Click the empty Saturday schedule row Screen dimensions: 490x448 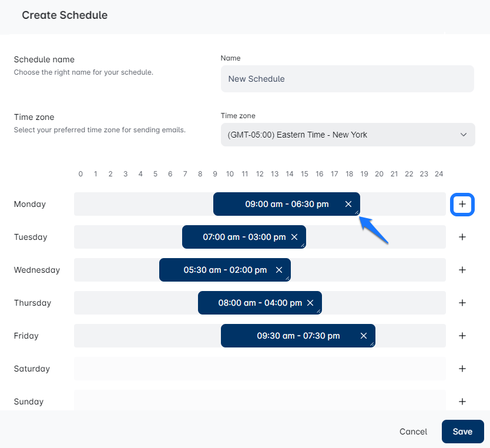tap(260, 369)
